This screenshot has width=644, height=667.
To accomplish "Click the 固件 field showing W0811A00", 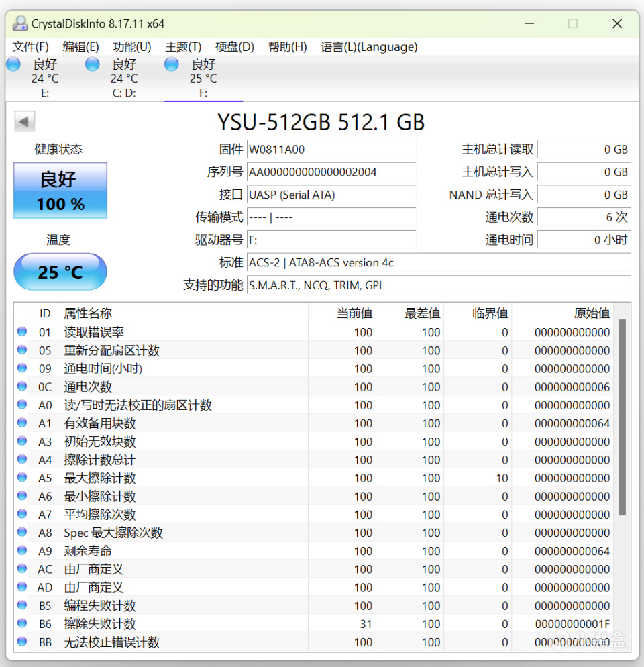I will pos(331,150).
